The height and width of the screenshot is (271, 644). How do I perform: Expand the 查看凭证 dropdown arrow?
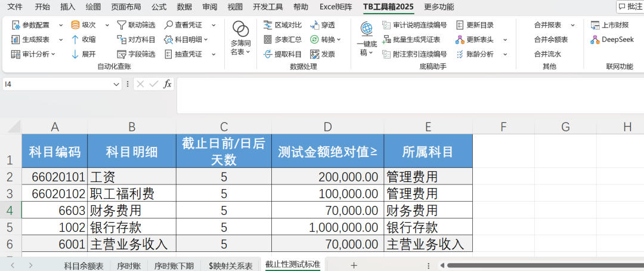point(213,25)
